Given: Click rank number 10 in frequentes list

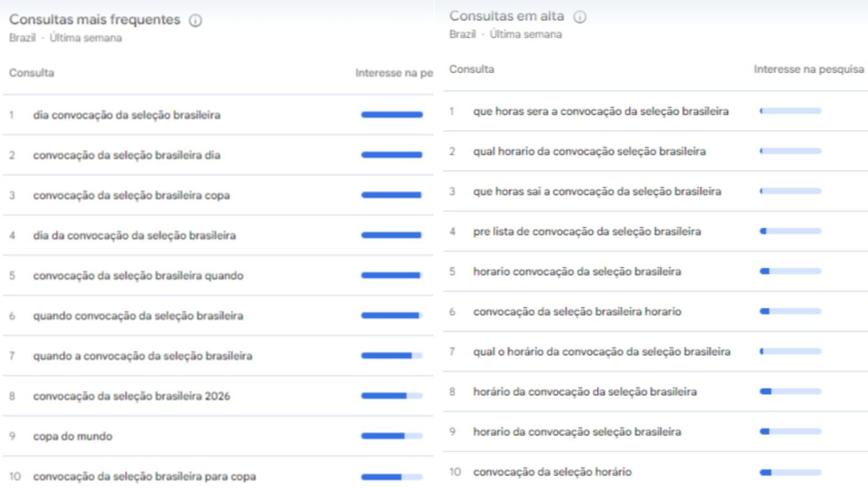Looking at the screenshot, I should tap(15, 476).
